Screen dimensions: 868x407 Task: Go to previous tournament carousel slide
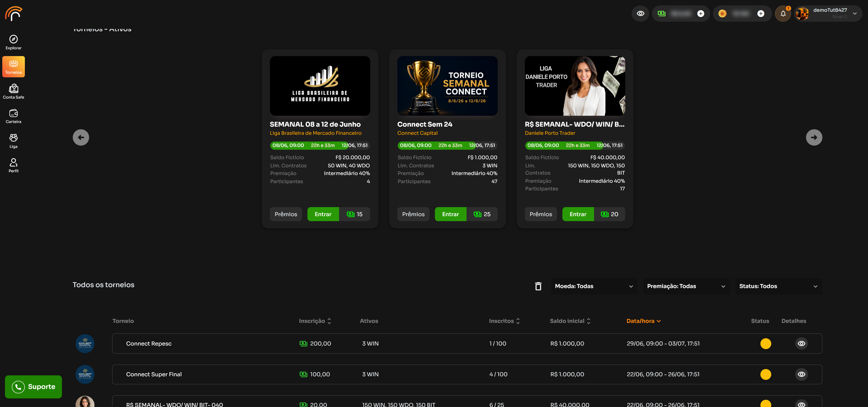click(81, 137)
